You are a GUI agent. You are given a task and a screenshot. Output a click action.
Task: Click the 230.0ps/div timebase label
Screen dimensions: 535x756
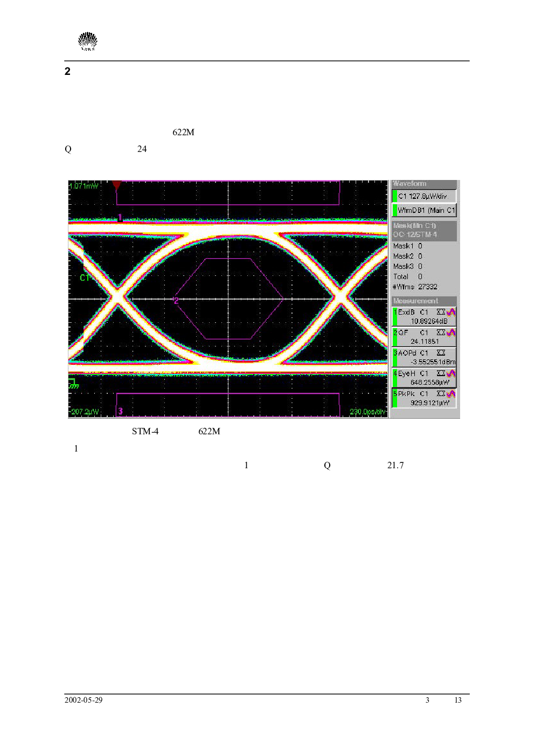[x=367, y=412]
